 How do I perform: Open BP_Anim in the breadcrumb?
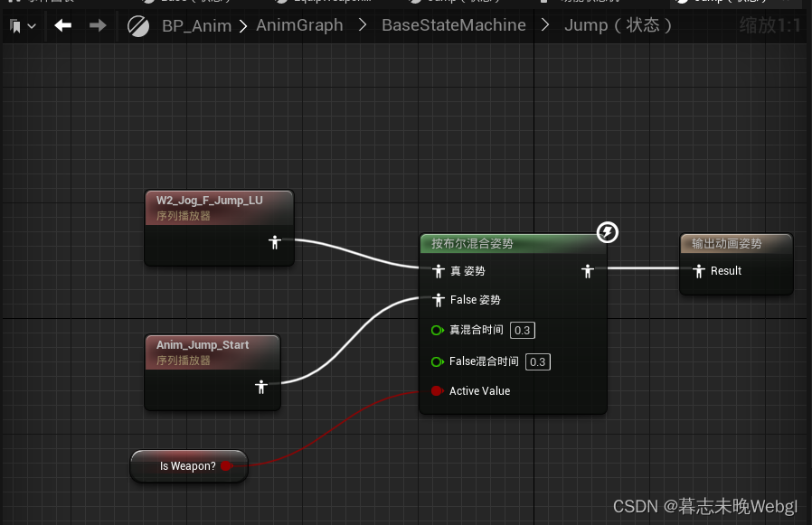(196, 25)
